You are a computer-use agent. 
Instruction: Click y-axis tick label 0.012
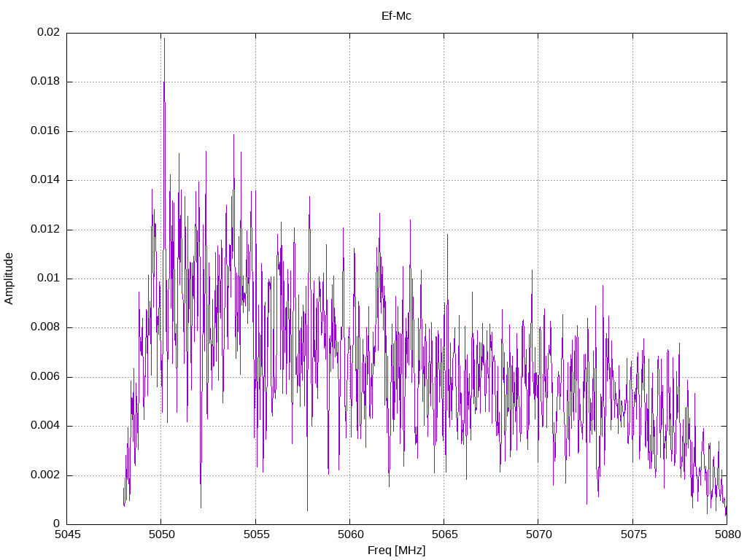pos(45,229)
